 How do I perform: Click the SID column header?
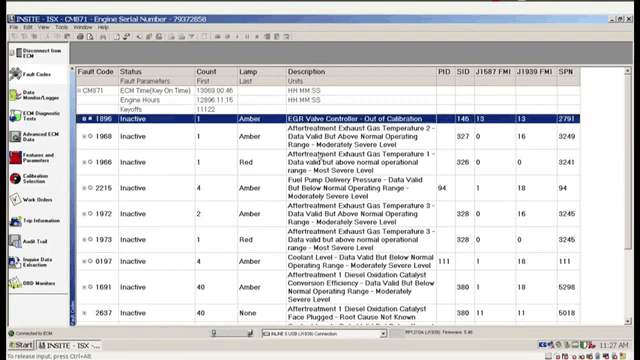point(464,71)
